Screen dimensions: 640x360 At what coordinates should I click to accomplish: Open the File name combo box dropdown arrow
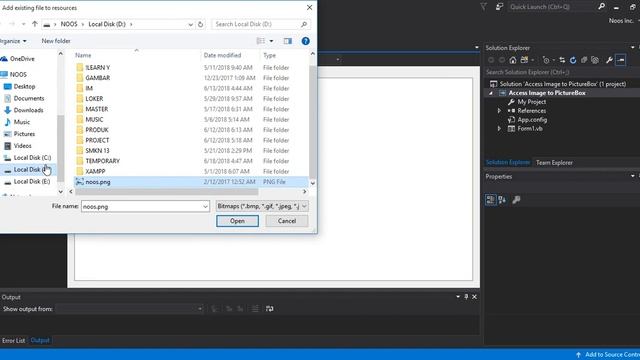(x=205, y=207)
